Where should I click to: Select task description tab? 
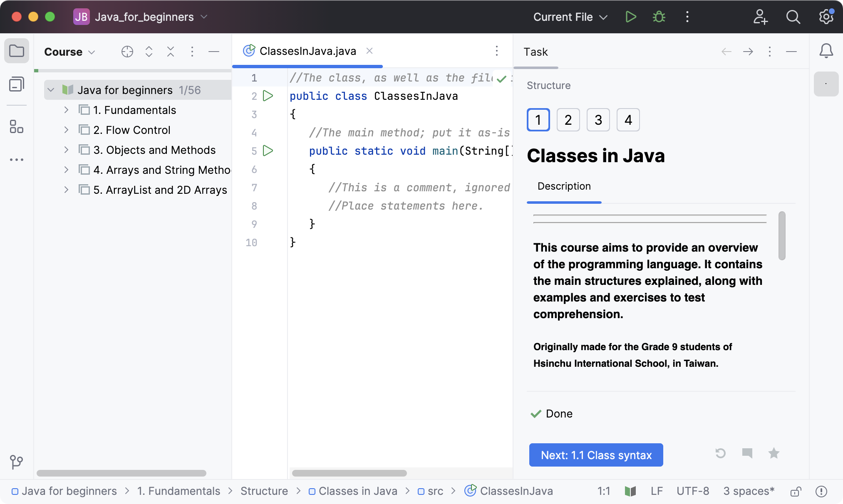coord(564,186)
